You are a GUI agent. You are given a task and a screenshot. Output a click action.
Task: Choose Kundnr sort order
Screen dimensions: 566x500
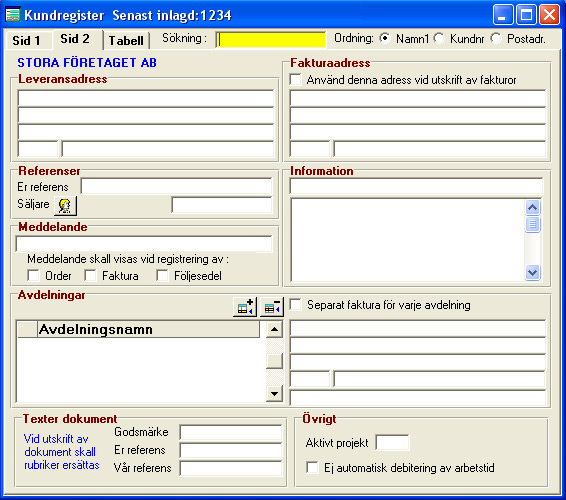pos(439,38)
